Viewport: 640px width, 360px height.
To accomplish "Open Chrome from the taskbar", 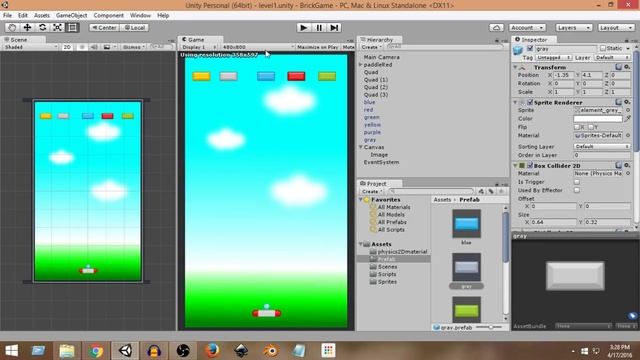I will coord(96,351).
